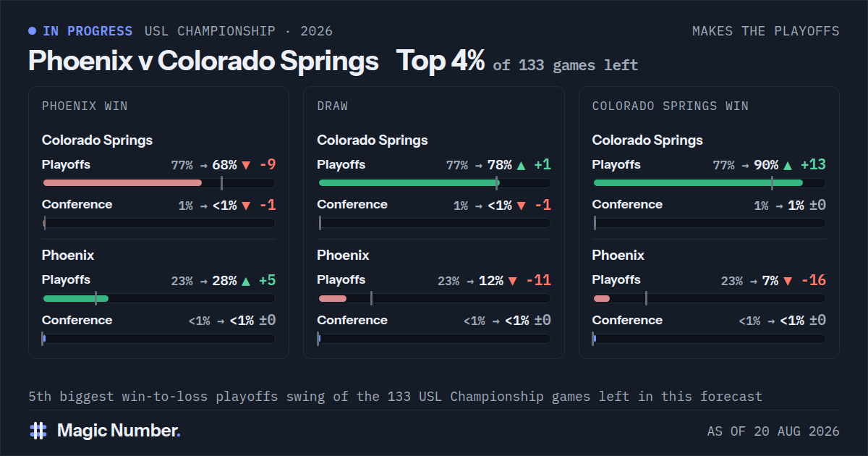Click red down arrow beside Phoenix 7%

coord(788,281)
